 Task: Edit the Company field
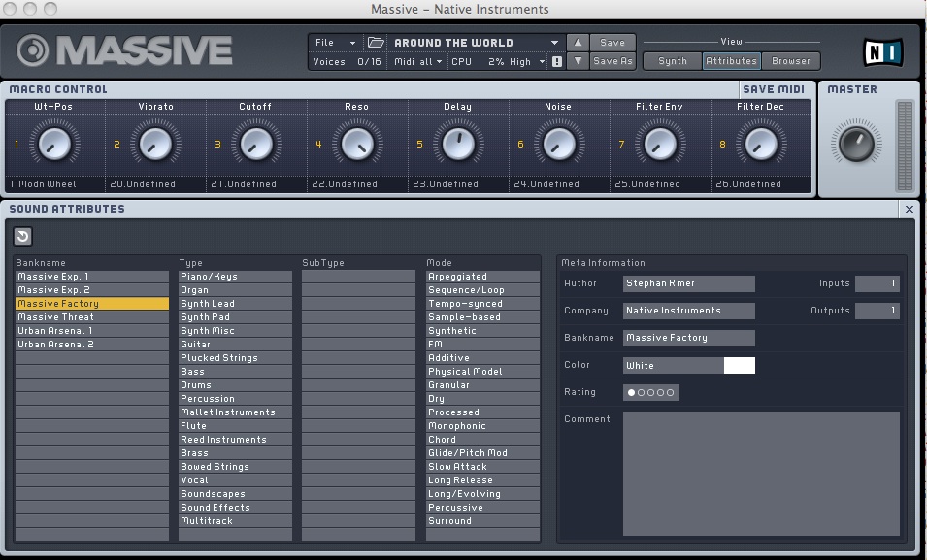689,311
